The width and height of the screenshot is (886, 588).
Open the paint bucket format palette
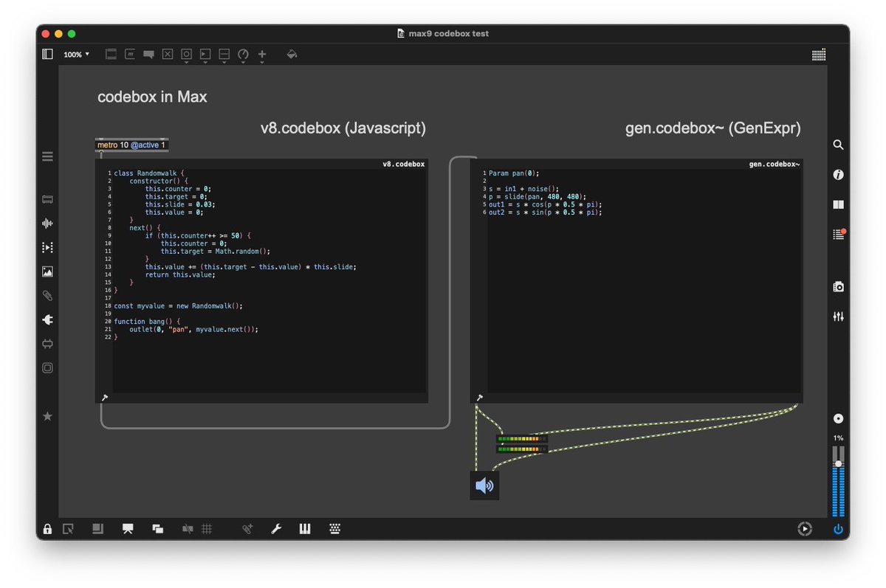(x=292, y=54)
